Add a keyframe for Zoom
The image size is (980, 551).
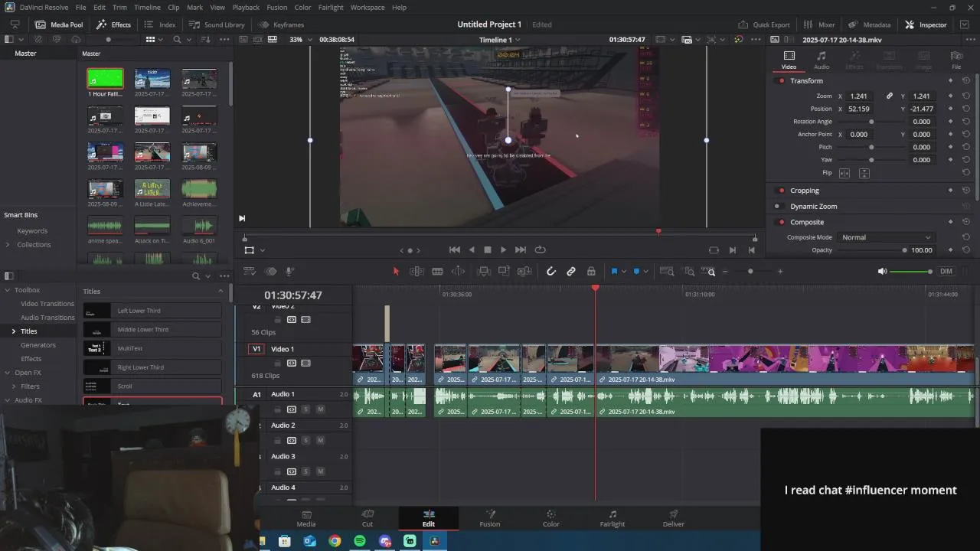click(950, 96)
